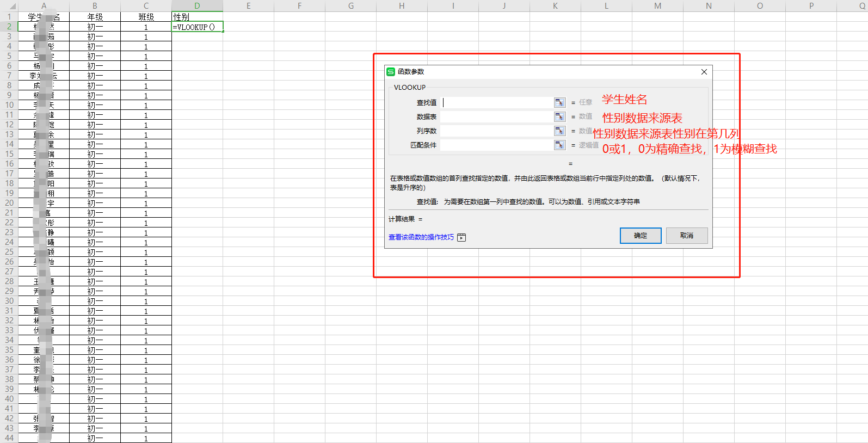Select row 2 header
Screen dimensions: 868x443
coord(9,27)
